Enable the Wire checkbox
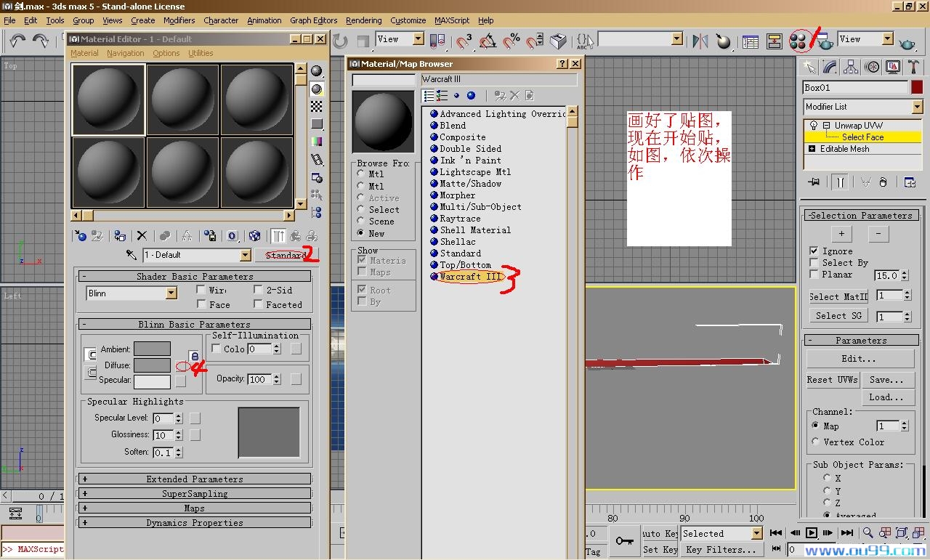This screenshot has width=930, height=560. point(201,289)
